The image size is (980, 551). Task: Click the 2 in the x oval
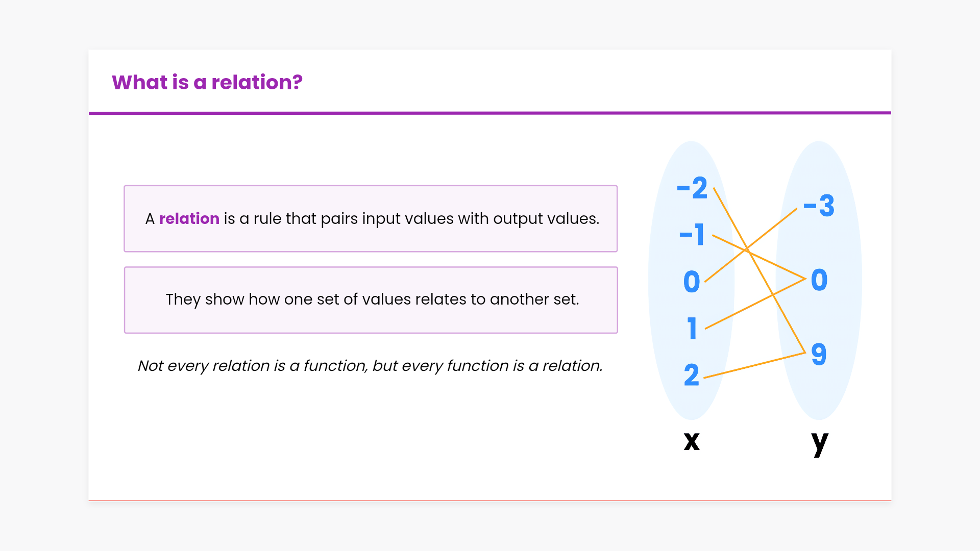coord(692,375)
